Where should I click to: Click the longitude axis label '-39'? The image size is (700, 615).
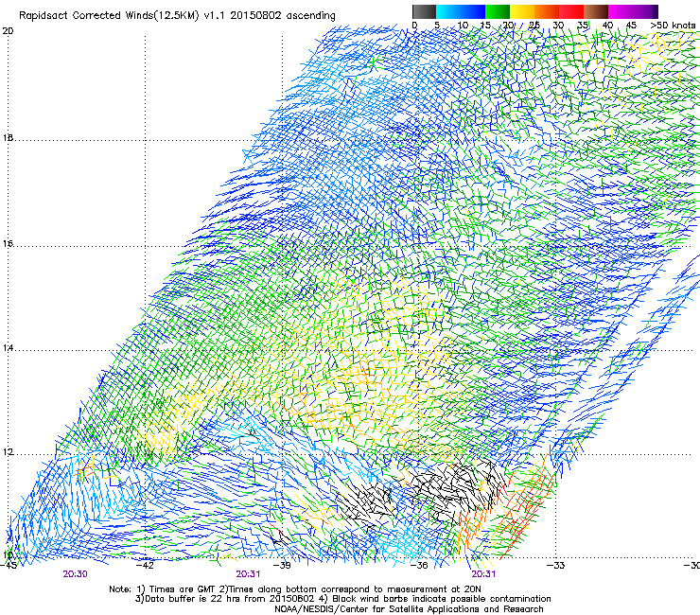click(x=282, y=566)
